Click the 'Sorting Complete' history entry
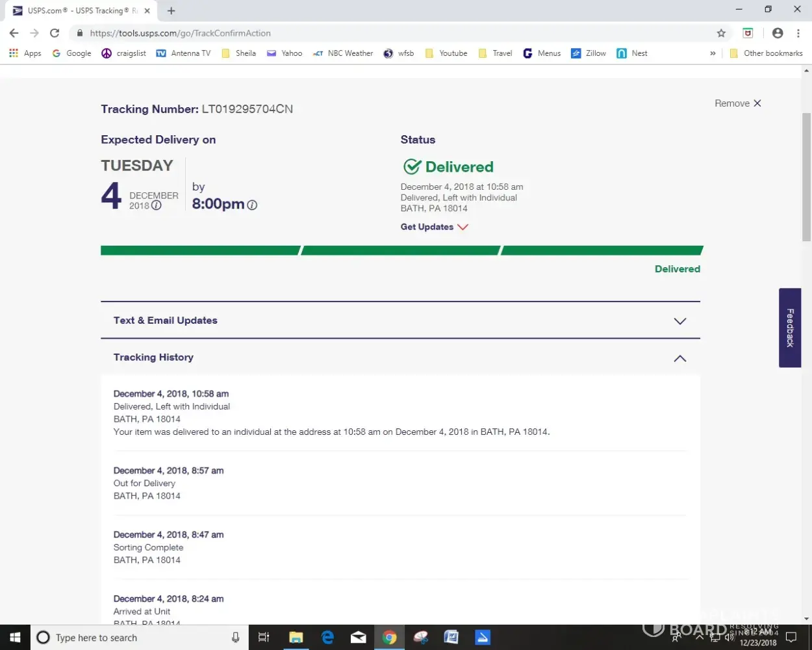The width and height of the screenshot is (812, 650). (x=148, y=547)
